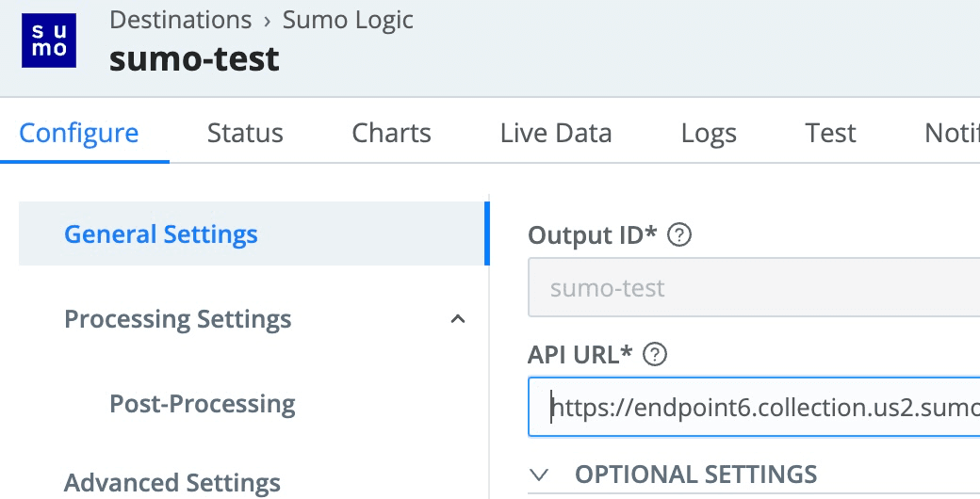The width and height of the screenshot is (980, 499).
Task: Open the Output ID help tooltip icon
Action: pyautogui.click(x=678, y=235)
